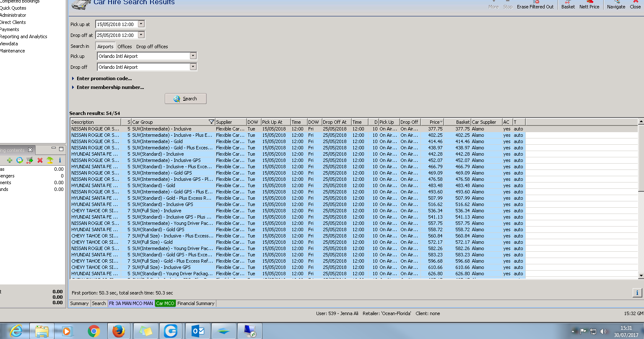This screenshot has height=339, width=644.
Task: Click the Erase Filtered Out toolbar button
Action: click(x=535, y=5)
